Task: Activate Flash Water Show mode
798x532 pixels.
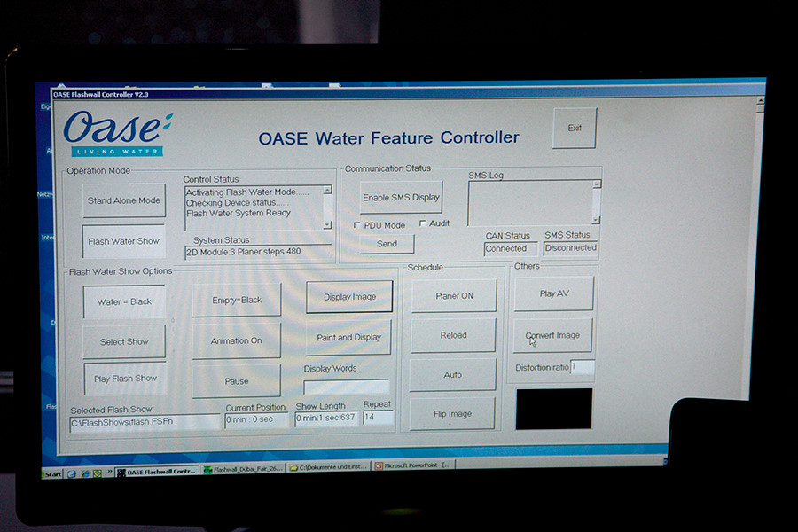Action: (x=123, y=241)
